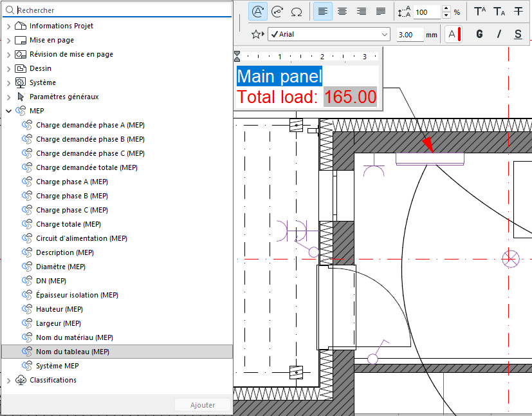The image size is (532, 416).
Task: Toggle bold G formatting button
Action: click(x=479, y=34)
